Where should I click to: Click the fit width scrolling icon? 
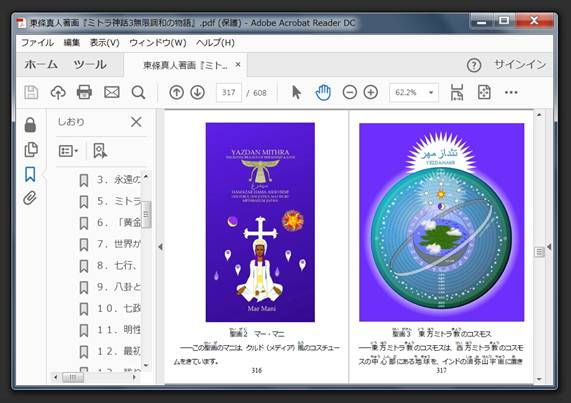[x=457, y=92]
